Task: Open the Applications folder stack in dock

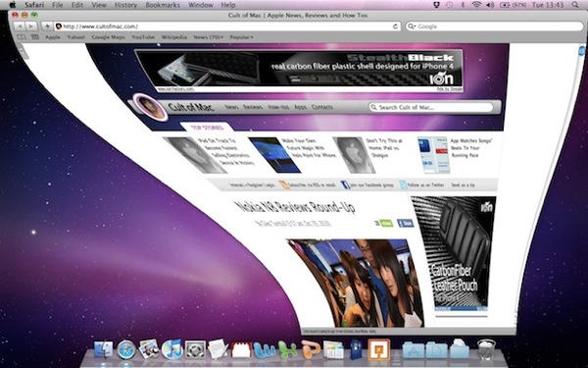Action: (x=414, y=350)
